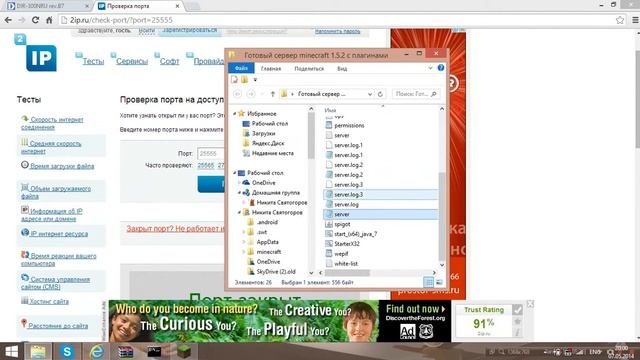640x360 pixels.
Task: Expand the .swt folder node
Action: (x=244, y=232)
